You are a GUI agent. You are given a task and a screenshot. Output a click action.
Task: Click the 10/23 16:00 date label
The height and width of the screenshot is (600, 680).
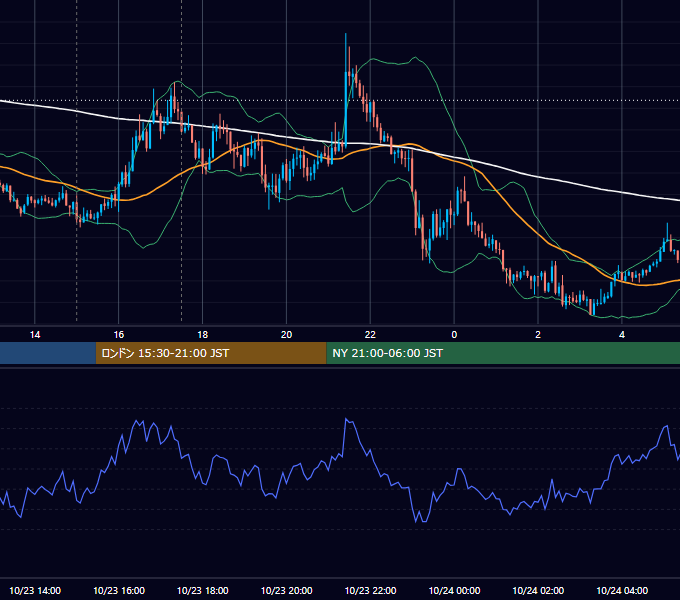click(x=119, y=590)
